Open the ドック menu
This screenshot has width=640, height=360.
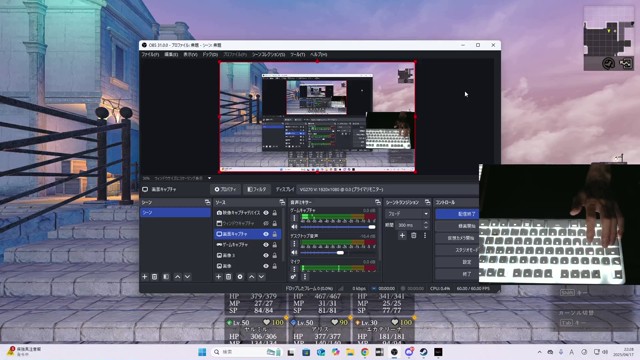210,55
